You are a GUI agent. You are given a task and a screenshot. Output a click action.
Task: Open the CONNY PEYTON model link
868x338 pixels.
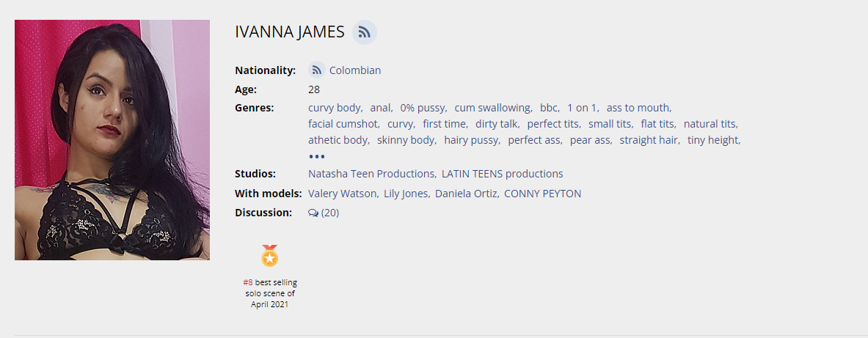pos(542,194)
